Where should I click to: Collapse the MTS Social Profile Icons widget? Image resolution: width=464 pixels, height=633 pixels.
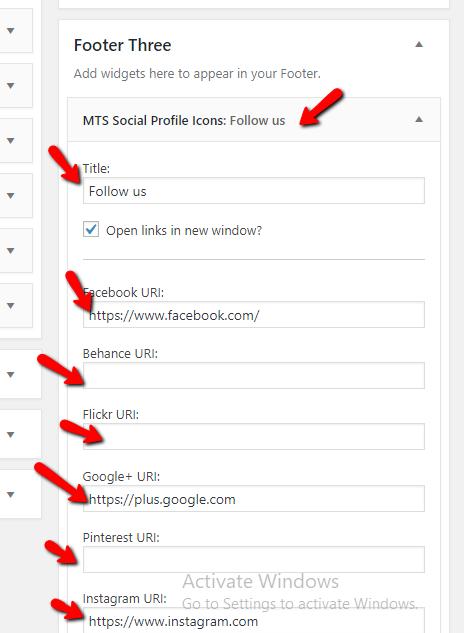click(419, 119)
